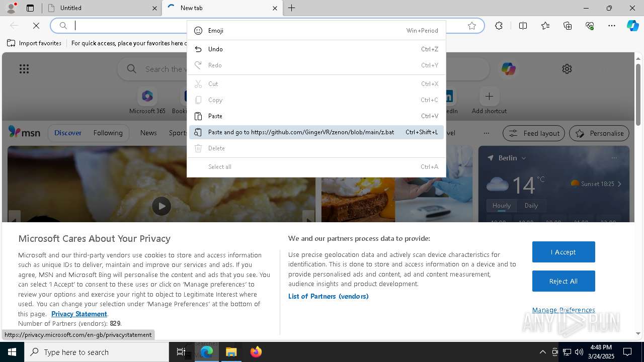Click the Copilot icon beside search box

508,69
